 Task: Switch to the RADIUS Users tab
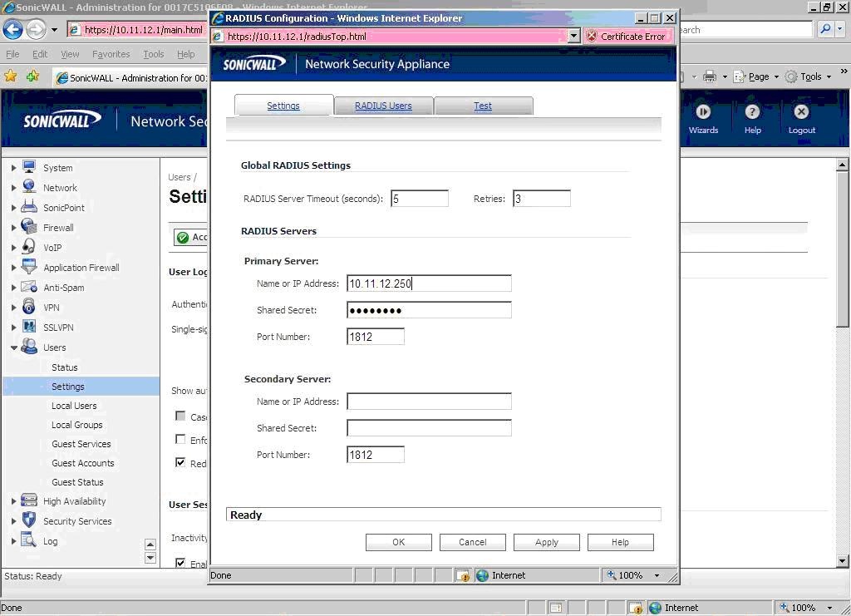click(x=383, y=106)
